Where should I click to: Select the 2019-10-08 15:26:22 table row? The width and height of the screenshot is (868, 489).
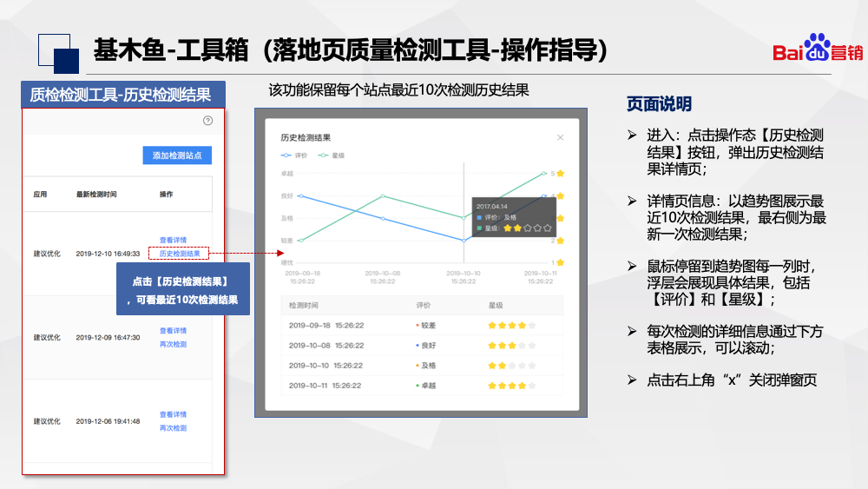coord(422,346)
